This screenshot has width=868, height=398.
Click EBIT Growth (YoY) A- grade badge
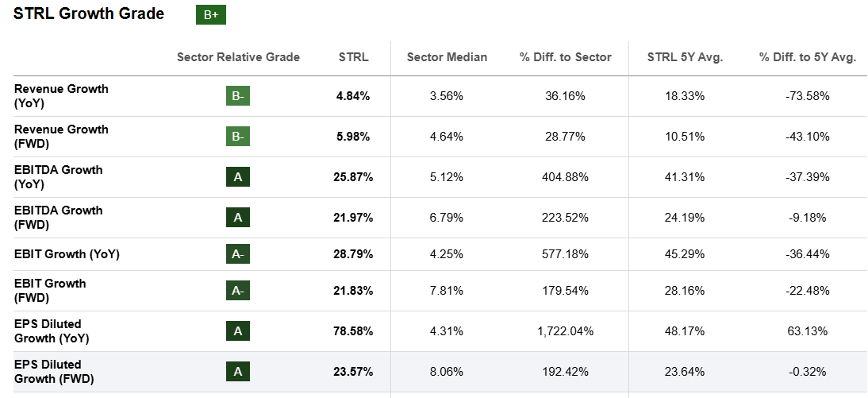(238, 254)
